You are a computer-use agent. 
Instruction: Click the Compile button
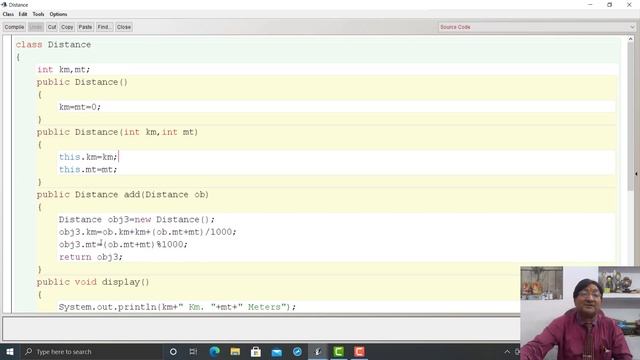pyautogui.click(x=14, y=27)
